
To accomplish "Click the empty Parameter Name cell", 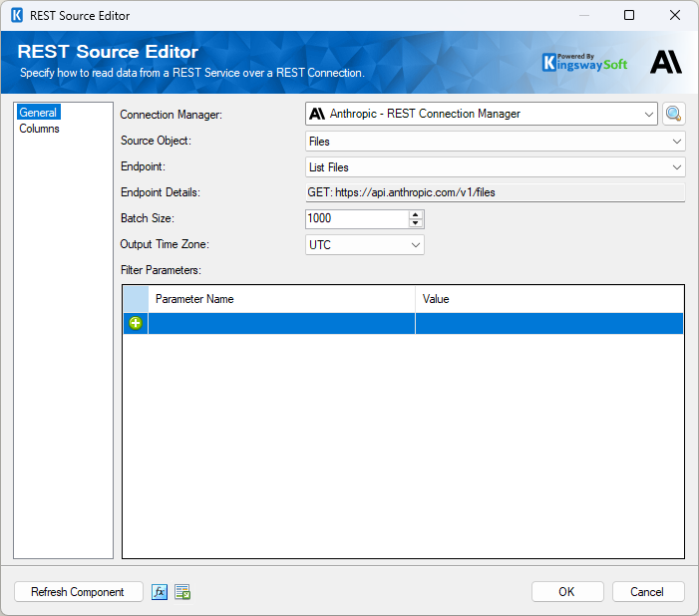I will click(x=281, y=323).
